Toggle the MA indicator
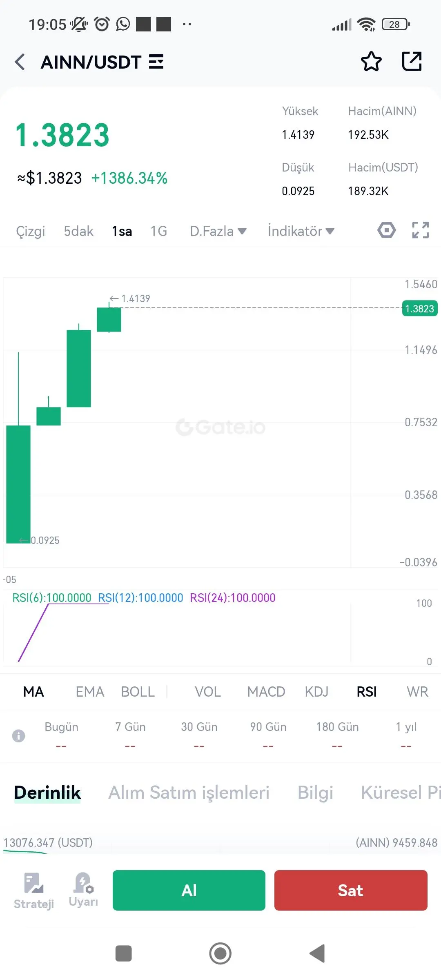 pyautogui.click(x=33, y=692)
